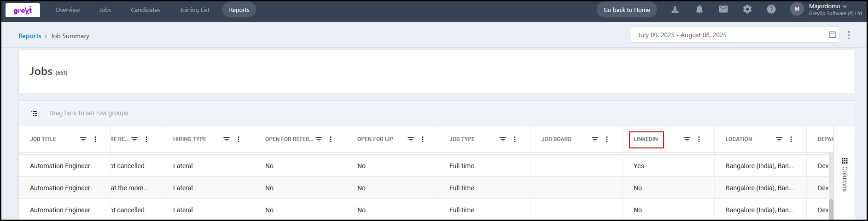868x221 pixels.
Task: Expand the Columns side panel
Action: click(x=845, y=175)
